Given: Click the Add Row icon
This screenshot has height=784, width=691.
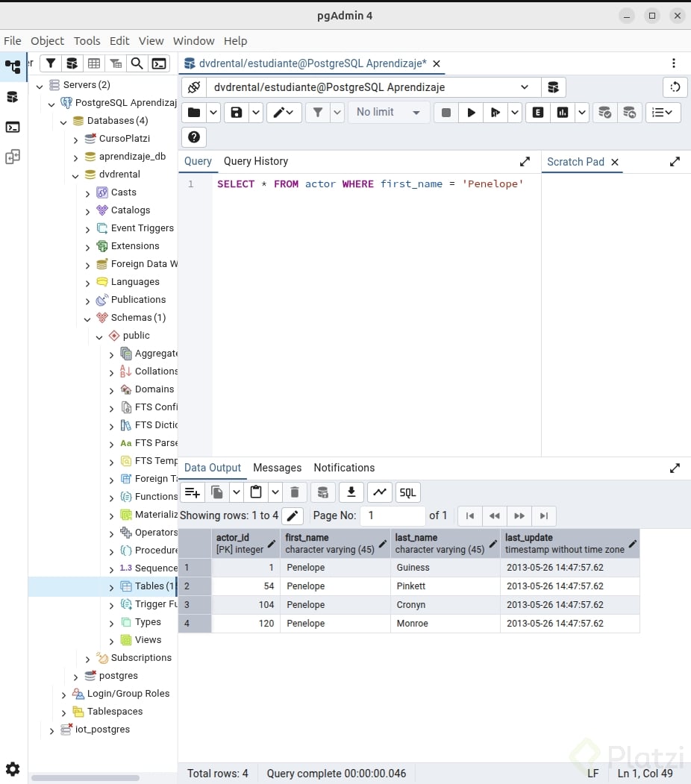Looking at the screenshot, I should 193,492.
